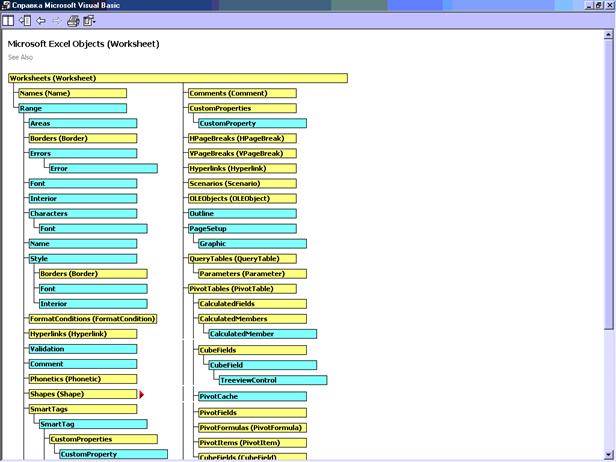The height and width of the screenshot is (462, 616).
Task: Click the CalculatedFields box
Action: tap(253, 304)
